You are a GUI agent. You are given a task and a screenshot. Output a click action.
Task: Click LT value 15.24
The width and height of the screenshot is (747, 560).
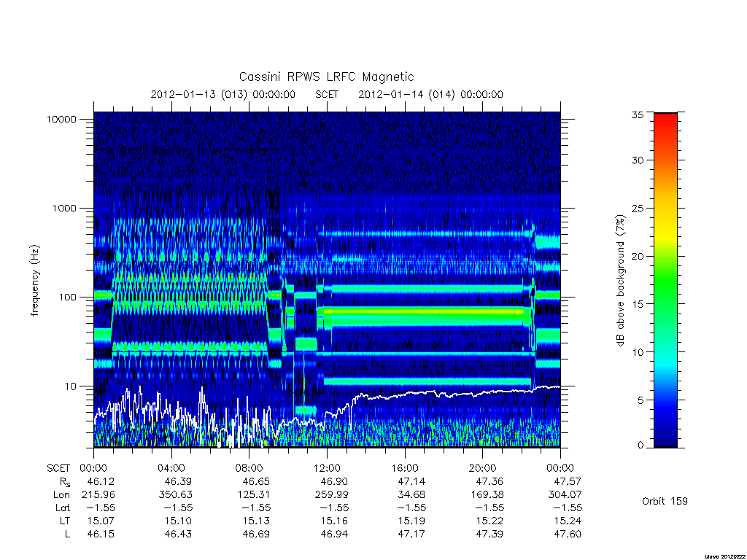click(568, 521)
